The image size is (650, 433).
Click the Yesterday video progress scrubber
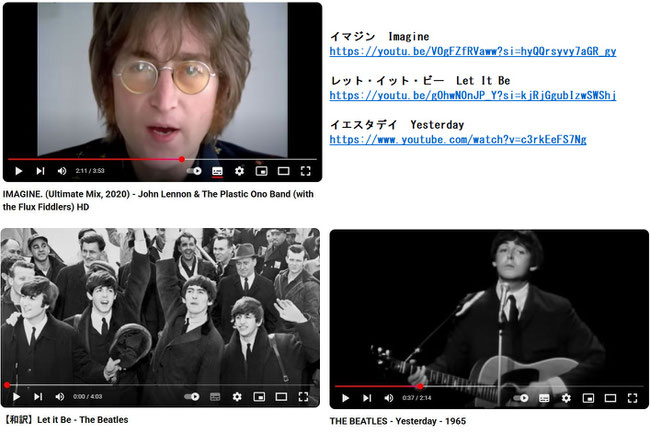[x=420, y=386]
